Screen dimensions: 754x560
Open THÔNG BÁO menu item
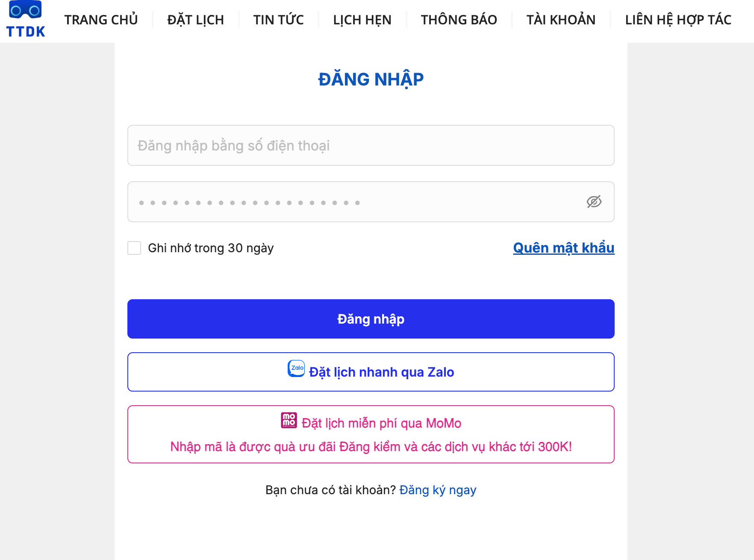click(459, 20)
